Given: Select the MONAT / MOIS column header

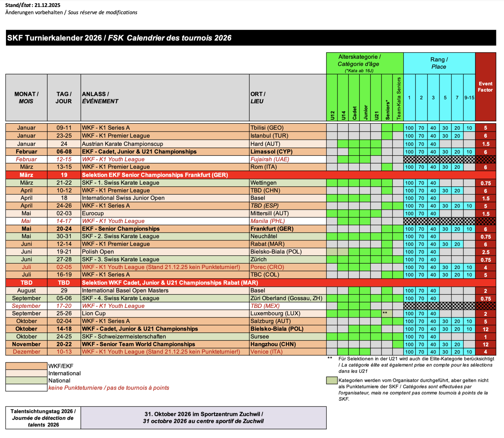Looking at the screenshot, I should (x=26, y=97).
